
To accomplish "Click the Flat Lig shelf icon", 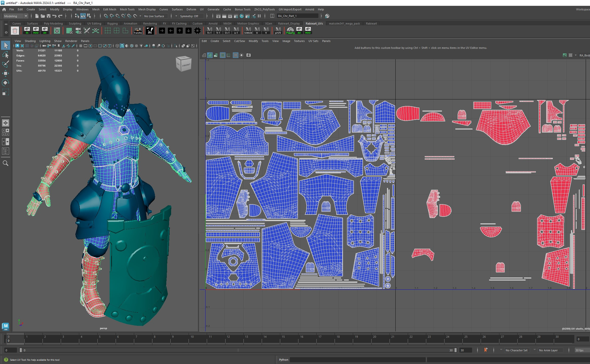I will tap(290, 31).
